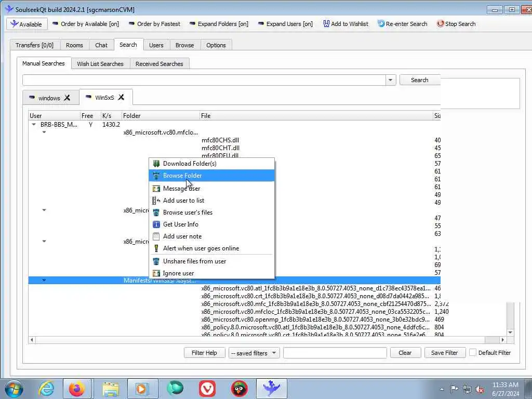
Task: Choose Browse Folder in context menu
Action: 212,176
